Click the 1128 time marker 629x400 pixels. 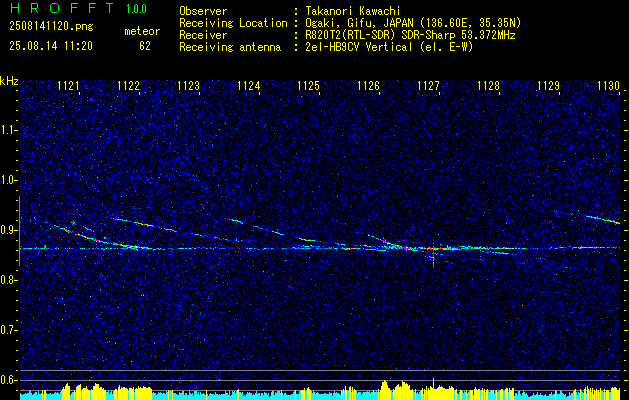tap(489, 85)
